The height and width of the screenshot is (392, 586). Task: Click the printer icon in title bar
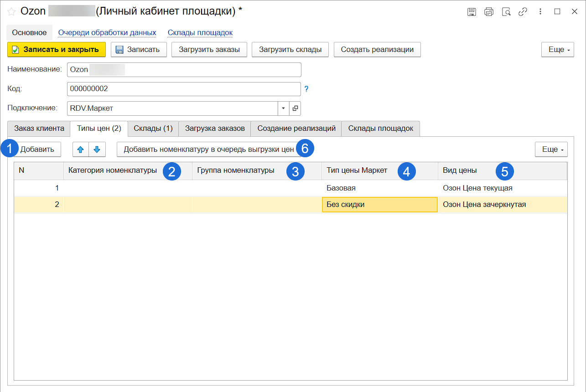[x=489, y=12]
